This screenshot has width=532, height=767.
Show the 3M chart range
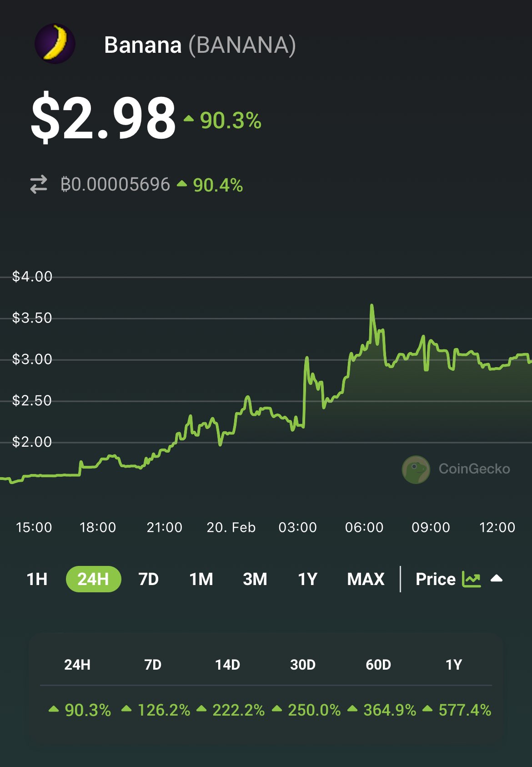click(255, 579)
